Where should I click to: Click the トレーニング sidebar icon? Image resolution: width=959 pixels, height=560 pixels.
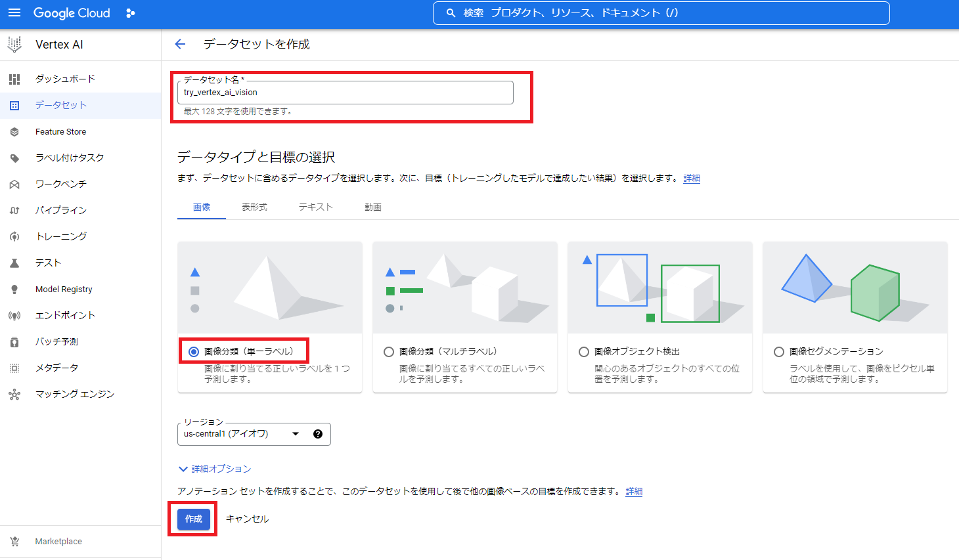[x=14, y=237]
